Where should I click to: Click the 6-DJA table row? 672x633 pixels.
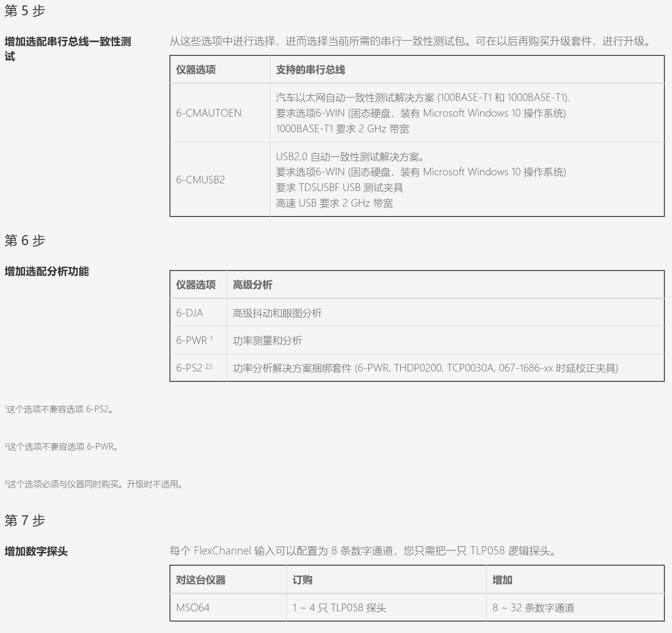189,313
